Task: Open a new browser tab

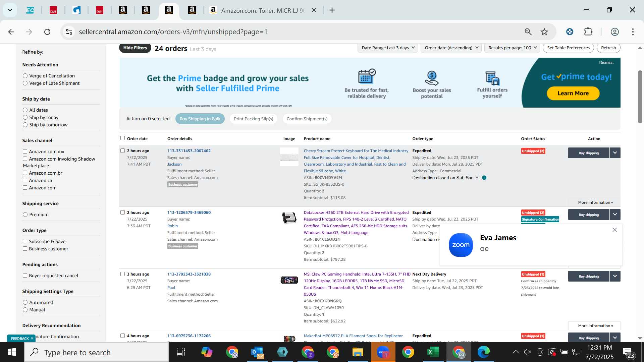Action: [x=332, y=10]
